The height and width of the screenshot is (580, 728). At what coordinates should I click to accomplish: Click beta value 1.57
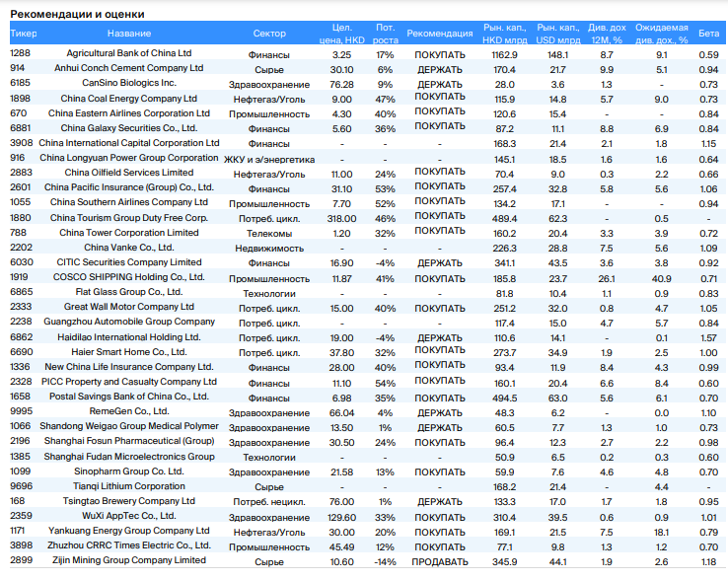(708, 338)
